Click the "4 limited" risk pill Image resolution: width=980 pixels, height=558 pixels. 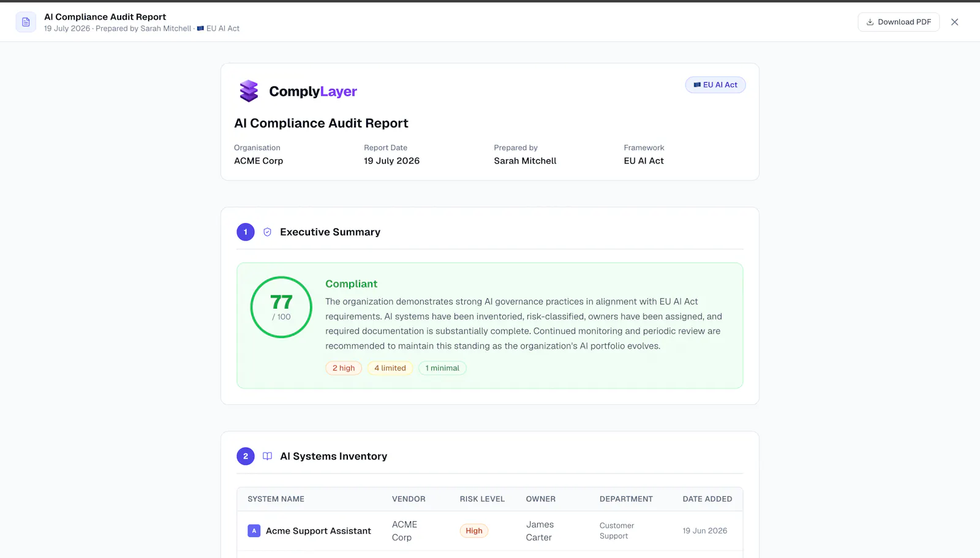click(x=390, y=368)
